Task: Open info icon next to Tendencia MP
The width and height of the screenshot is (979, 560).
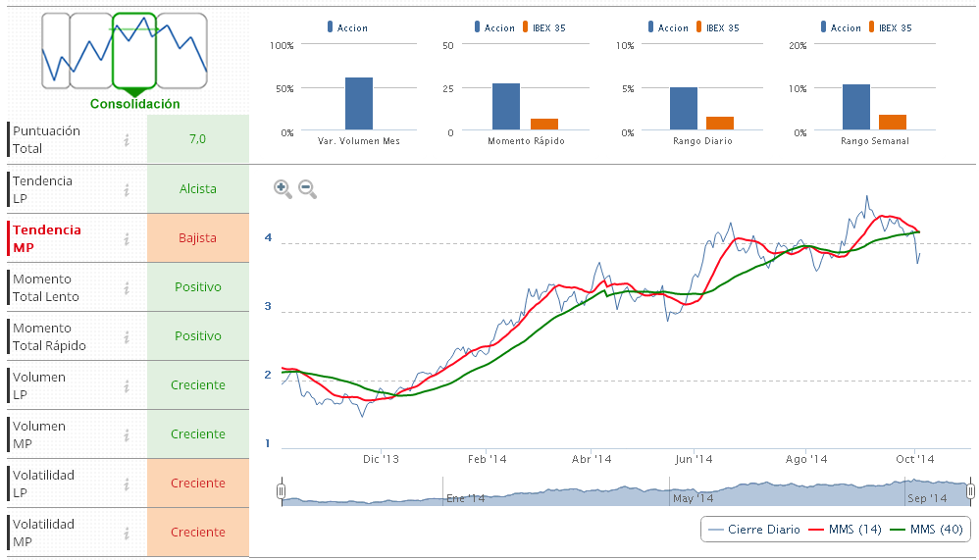Action: pyautogui.click(x=127, y=238)
